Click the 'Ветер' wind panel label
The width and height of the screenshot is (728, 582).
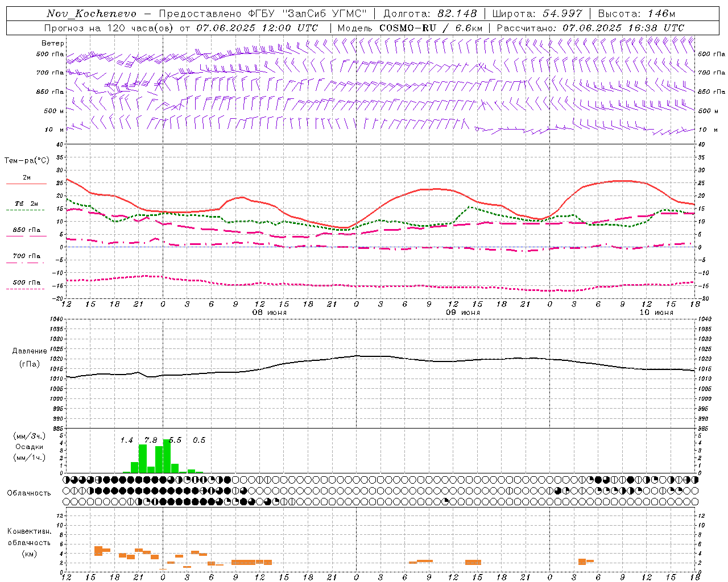click(x=52, y=43)
